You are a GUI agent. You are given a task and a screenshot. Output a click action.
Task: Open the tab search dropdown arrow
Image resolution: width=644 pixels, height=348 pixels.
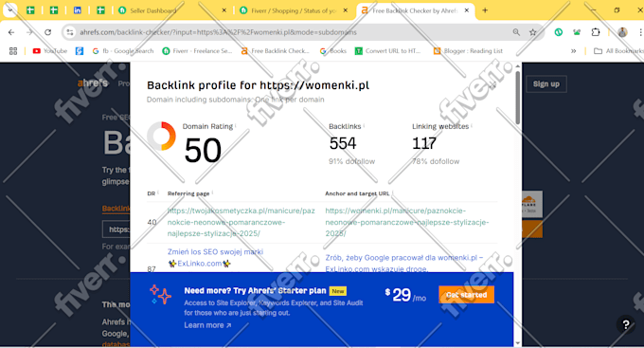coord(9,9)
